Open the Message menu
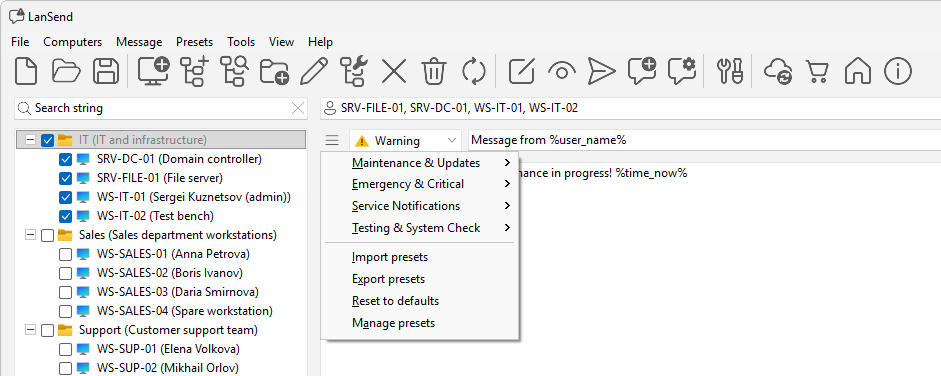941x376 pixels. tap(139, 42)
